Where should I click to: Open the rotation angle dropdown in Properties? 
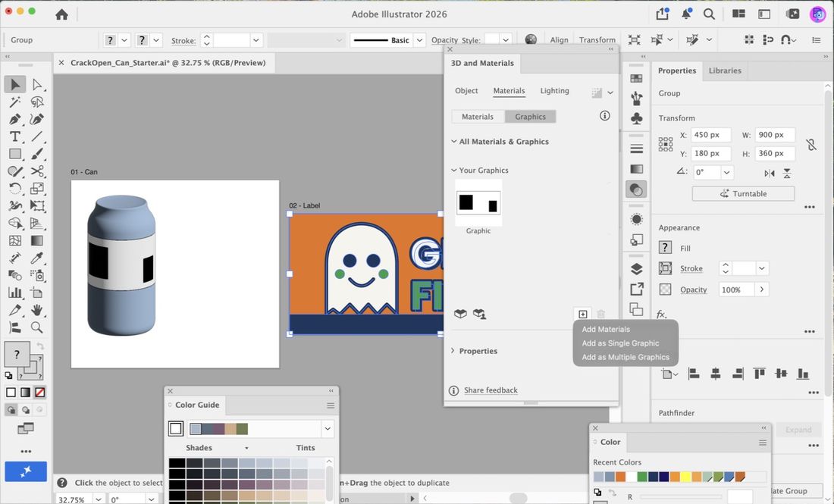(x=726, y=172)
